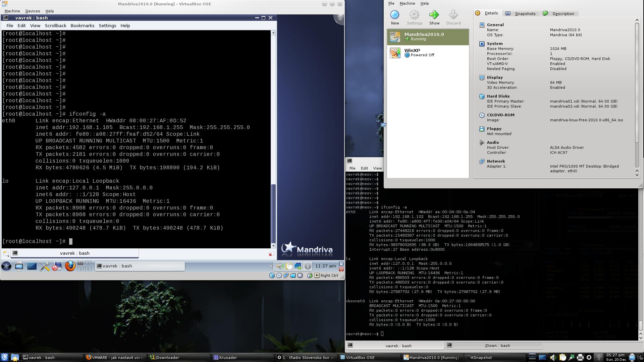Click the CD/DVD-ROM section link
Screen dimensions: 644x362
[500, 115]
